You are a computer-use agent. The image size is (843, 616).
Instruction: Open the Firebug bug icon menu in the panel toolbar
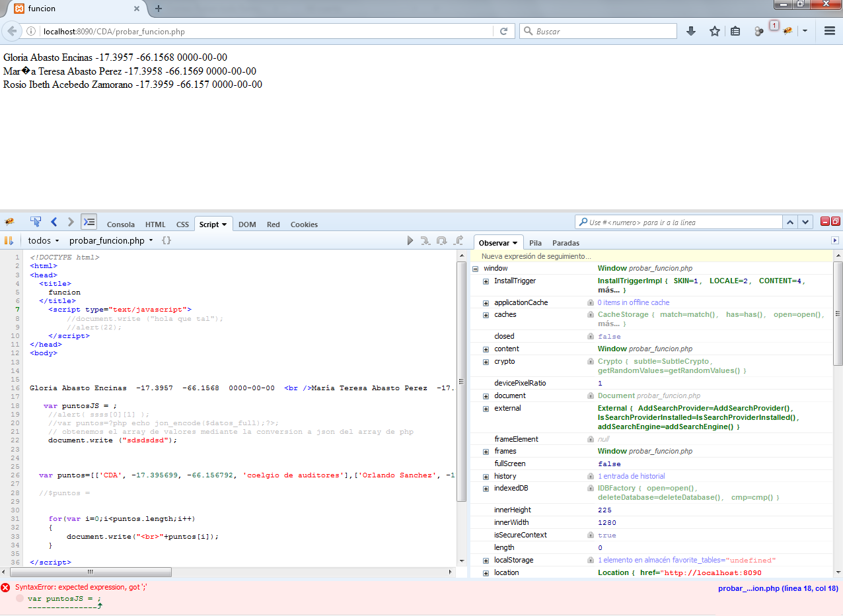click(x=9, y=222)
